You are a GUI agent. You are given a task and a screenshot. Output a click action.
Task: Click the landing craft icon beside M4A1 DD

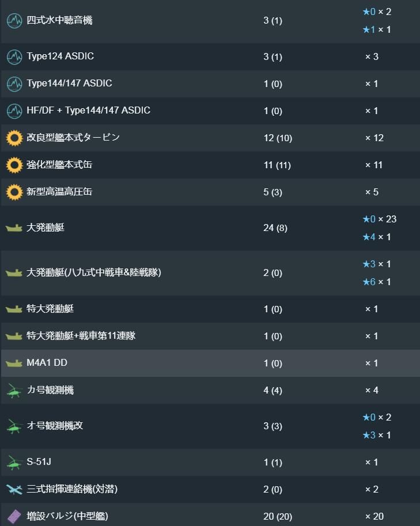click(x=14, y=364)
